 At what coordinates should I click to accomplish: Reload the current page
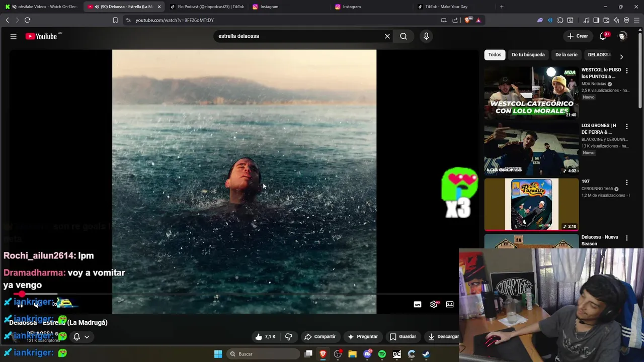click(27, 20)
